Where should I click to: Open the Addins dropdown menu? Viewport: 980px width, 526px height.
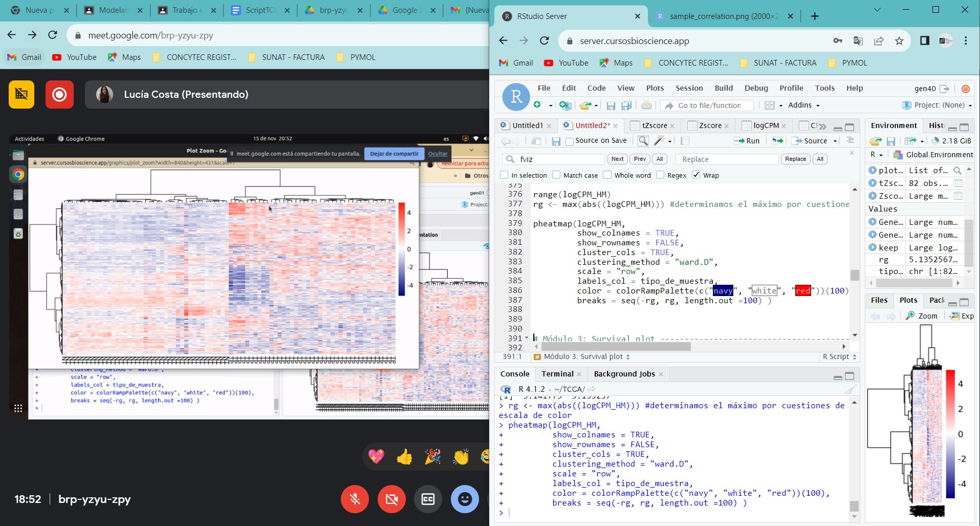tap(803, 105)
